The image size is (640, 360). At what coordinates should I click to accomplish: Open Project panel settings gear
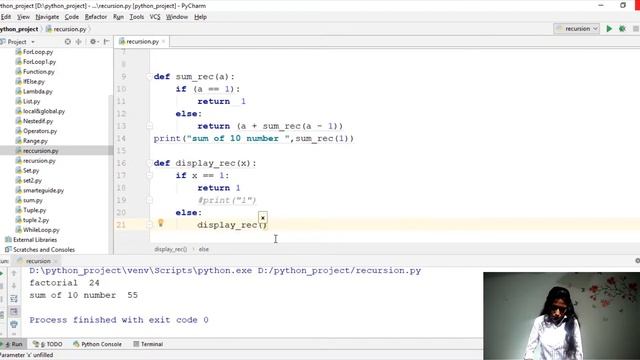click(x=93, y=42)
